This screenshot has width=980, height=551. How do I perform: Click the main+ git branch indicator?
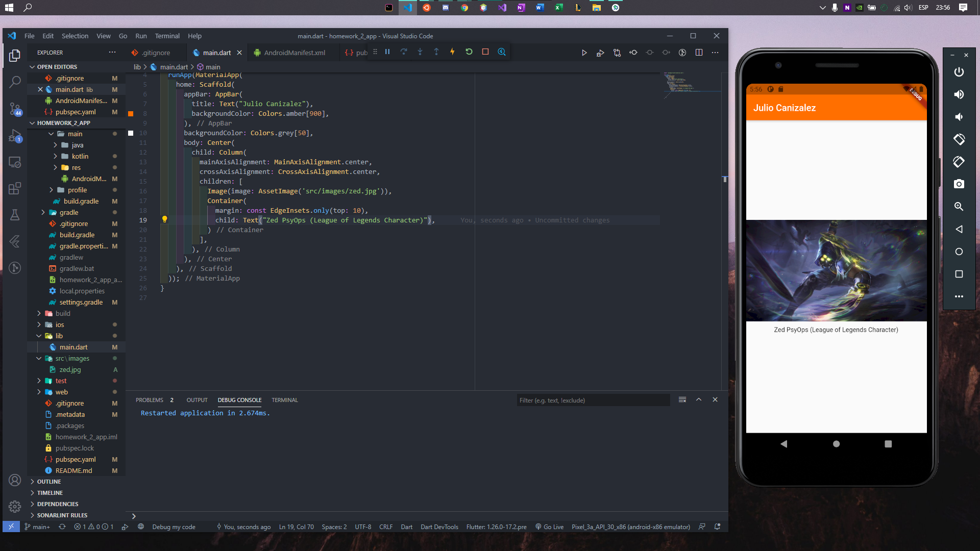[x=37, y=527]
